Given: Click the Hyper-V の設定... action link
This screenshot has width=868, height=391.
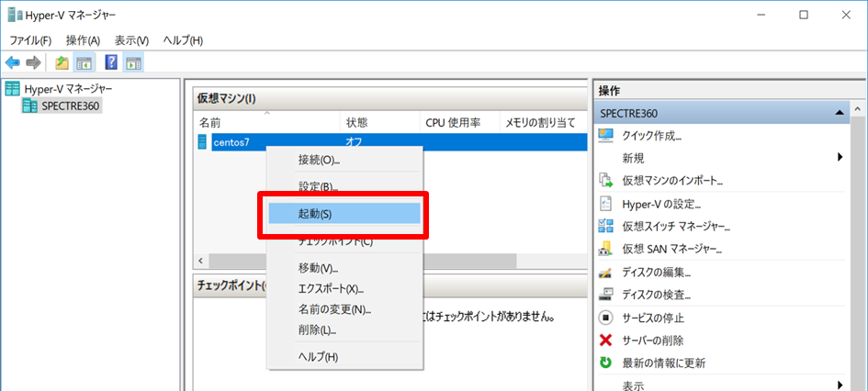Looking at the screenshot, I should tap(662, 204).
